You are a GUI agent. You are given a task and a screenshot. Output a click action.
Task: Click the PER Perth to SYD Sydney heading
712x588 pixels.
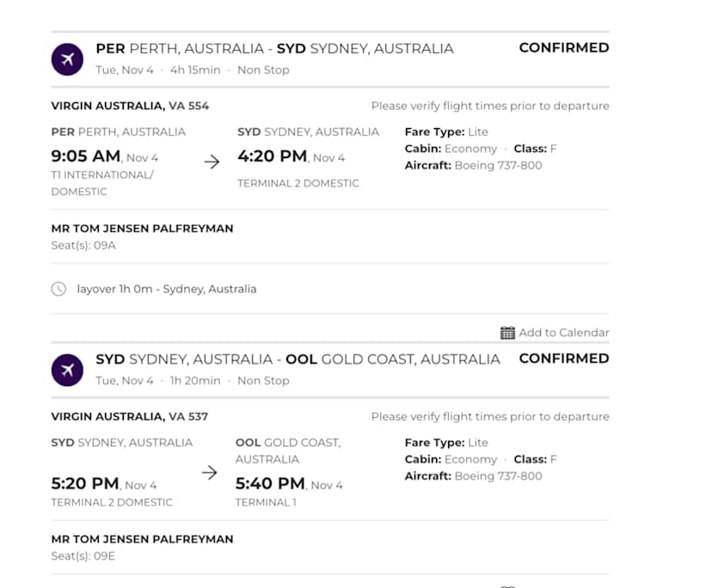pyautogui.click(x=274, y=48)
